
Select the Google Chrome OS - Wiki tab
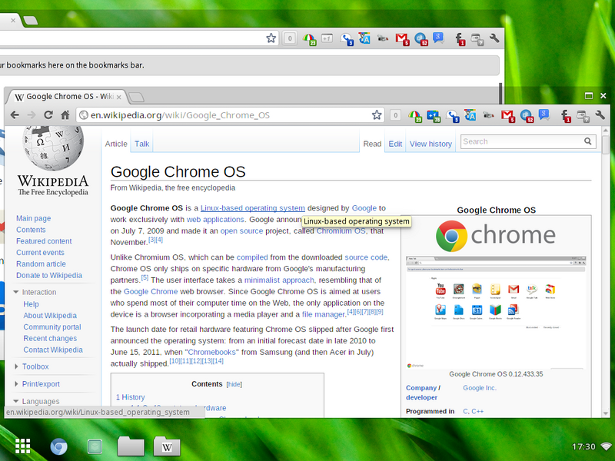click(67, 97)
